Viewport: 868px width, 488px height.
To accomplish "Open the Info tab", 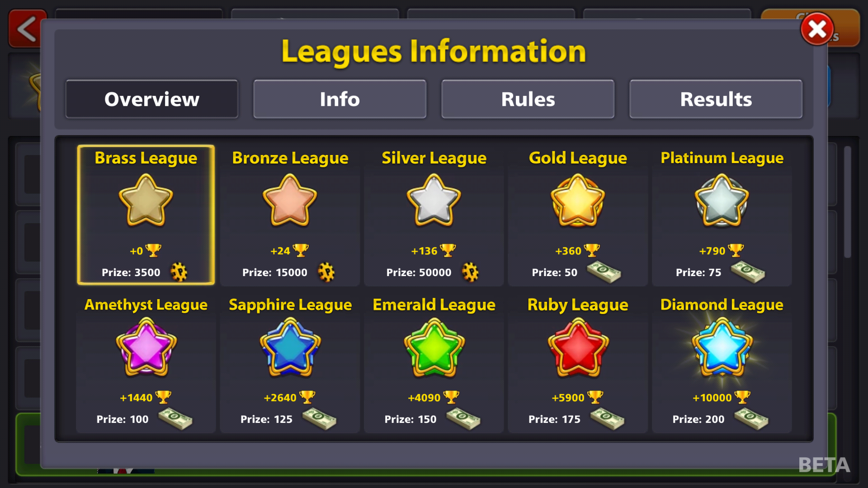I will [x=340, y=99].
